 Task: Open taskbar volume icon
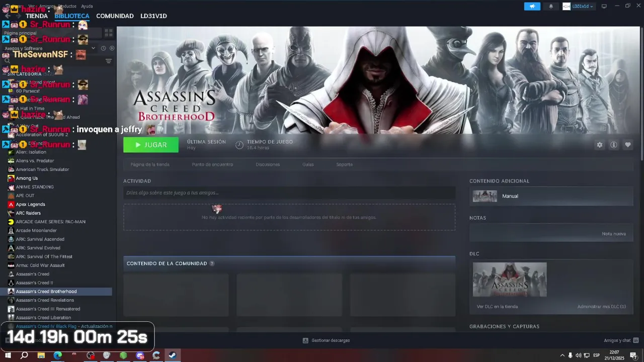[x=578, y=355]
